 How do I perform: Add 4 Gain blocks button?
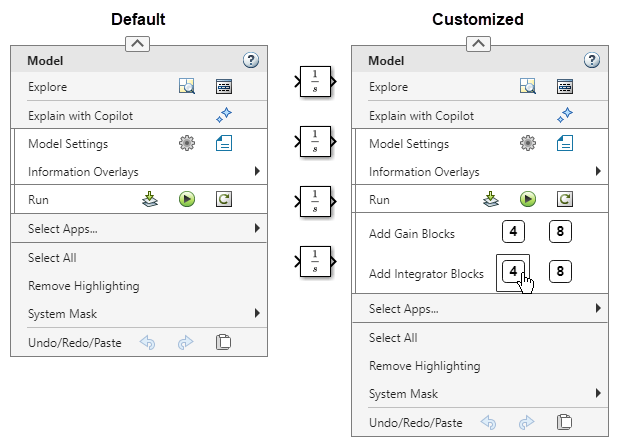pos(513,233)
